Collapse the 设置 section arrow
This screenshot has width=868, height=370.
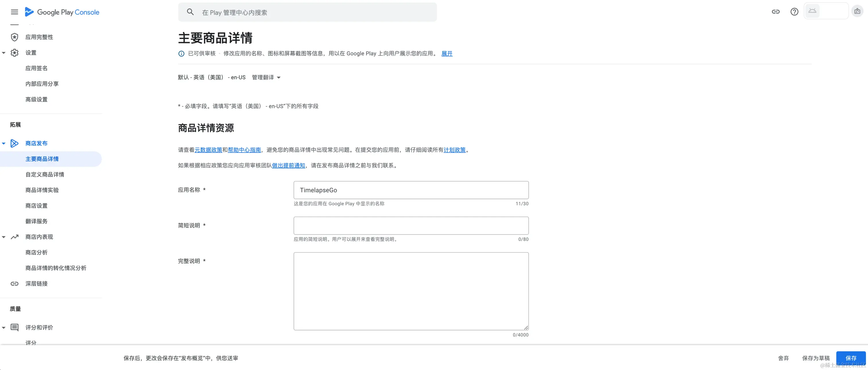coord(4,53)
